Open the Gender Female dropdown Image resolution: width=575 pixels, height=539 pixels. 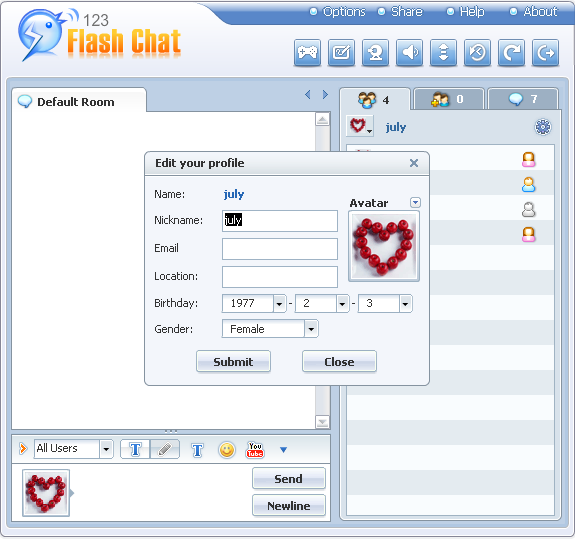point(311,329)
